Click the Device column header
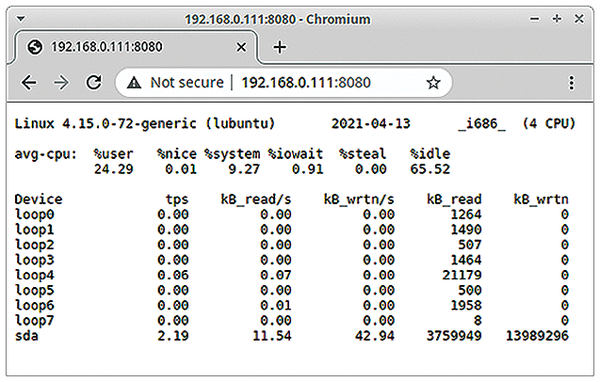The image size is (600, 382). pos(38,199)
